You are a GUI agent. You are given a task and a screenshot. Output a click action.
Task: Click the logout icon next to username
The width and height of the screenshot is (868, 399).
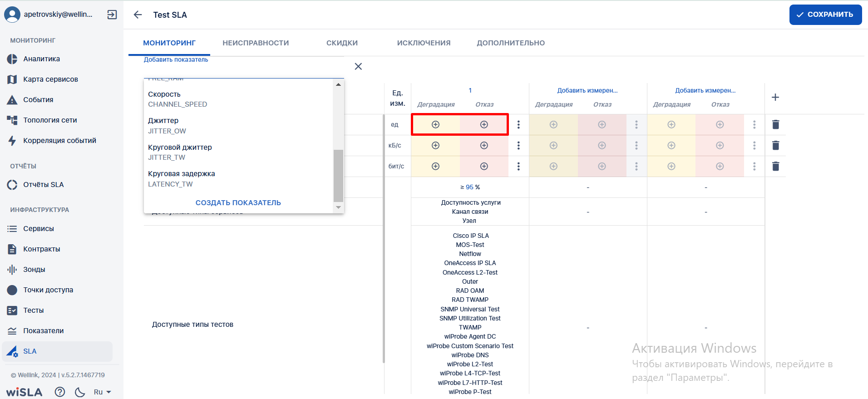tap(112, 15)
